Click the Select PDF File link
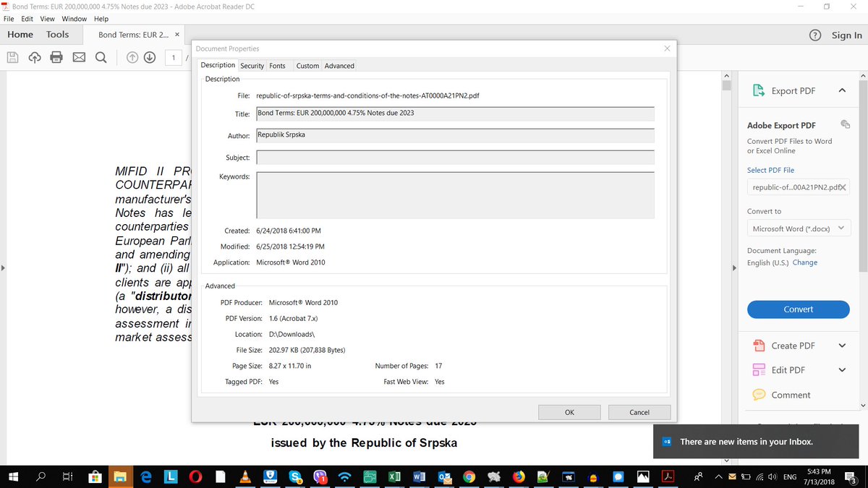Viewport: 868px width, 488px height. [x=770, y=170]
